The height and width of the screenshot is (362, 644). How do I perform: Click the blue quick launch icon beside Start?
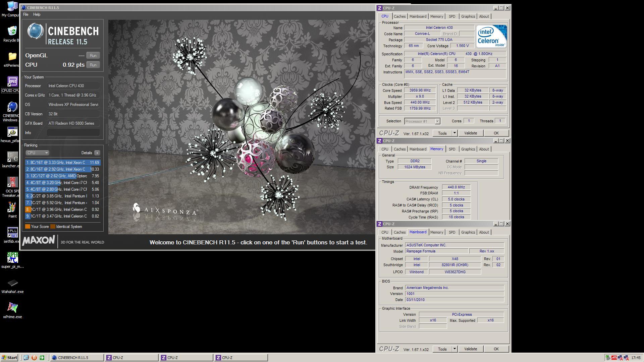point(26,358)
